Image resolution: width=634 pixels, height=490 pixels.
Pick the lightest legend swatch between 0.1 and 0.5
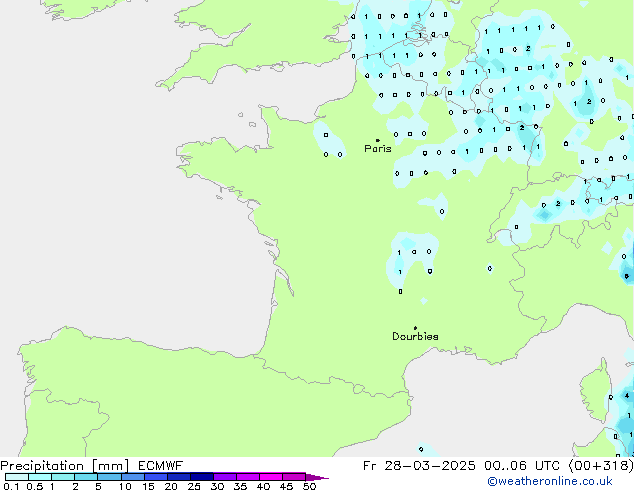(17, 477)
